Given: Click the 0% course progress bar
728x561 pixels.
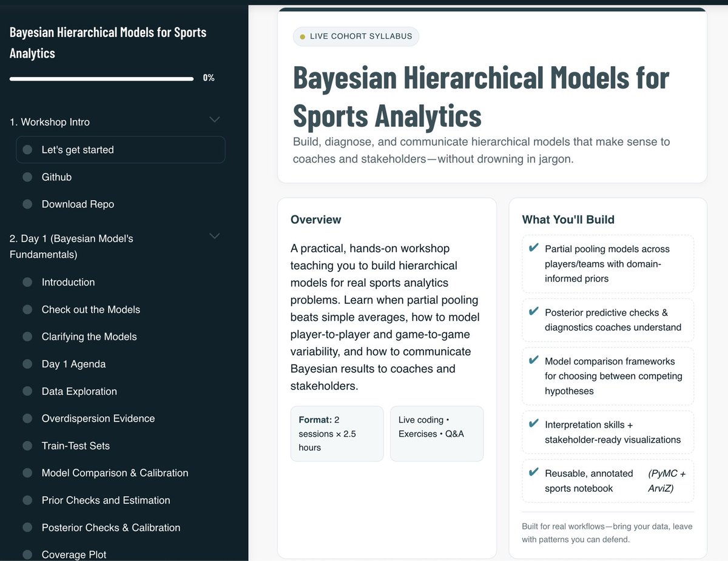Looking at the screenshot, I should coord(101,78).
